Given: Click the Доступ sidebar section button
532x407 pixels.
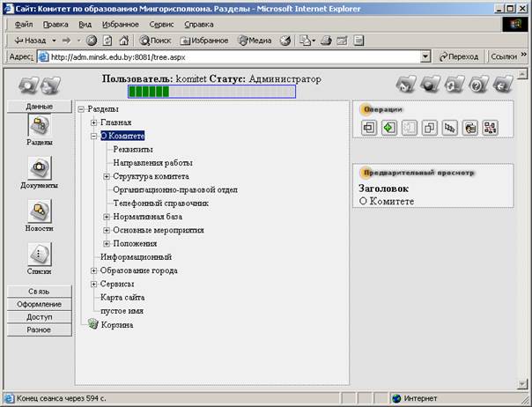Looking at the screenshot, I should coord(40,317).
